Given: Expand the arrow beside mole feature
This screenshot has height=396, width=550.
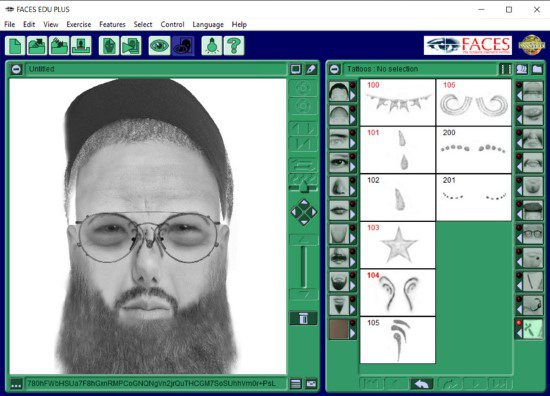Looking at the screenshot, I should tap(519, 262).
